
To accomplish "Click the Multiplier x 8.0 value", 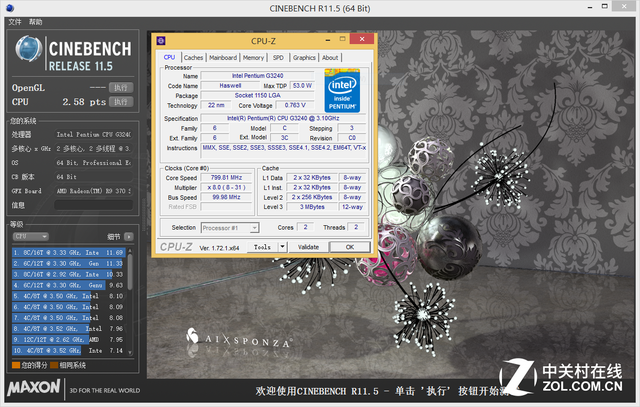I will pos(227,187).
